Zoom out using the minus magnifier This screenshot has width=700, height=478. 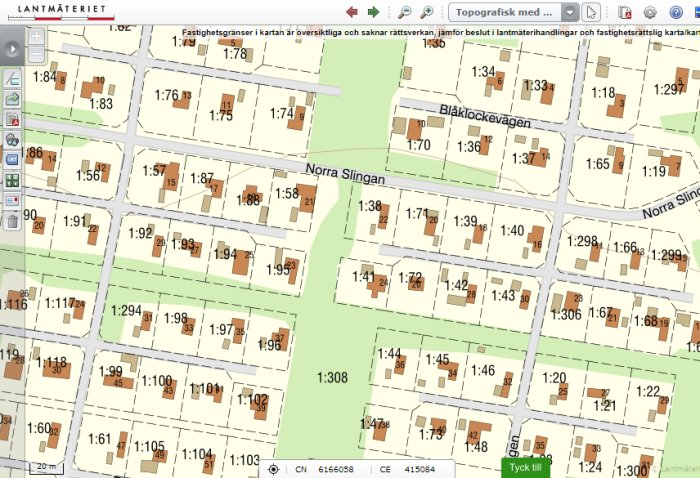coord(404,12)
